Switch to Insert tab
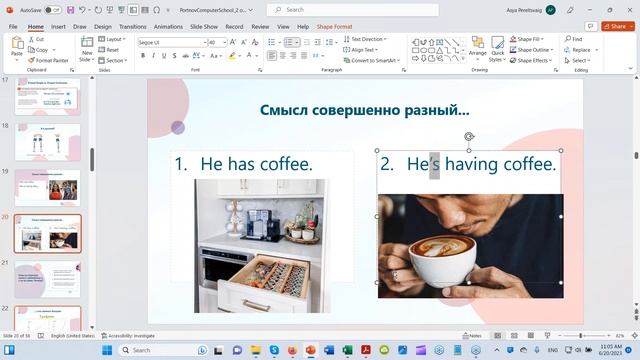The image size is (640, 360). [58, 27]
